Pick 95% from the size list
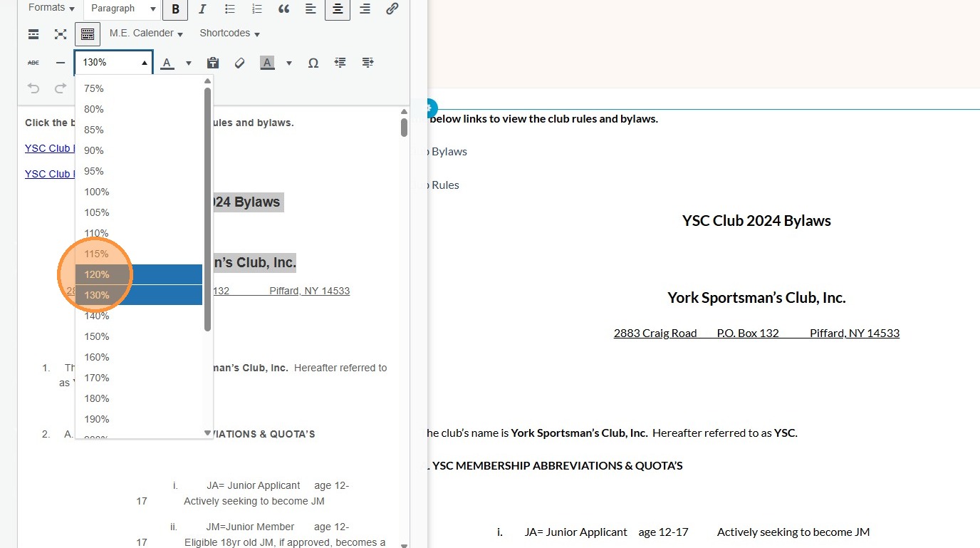The height and width of the screenshot is (548, 980). 139,171
